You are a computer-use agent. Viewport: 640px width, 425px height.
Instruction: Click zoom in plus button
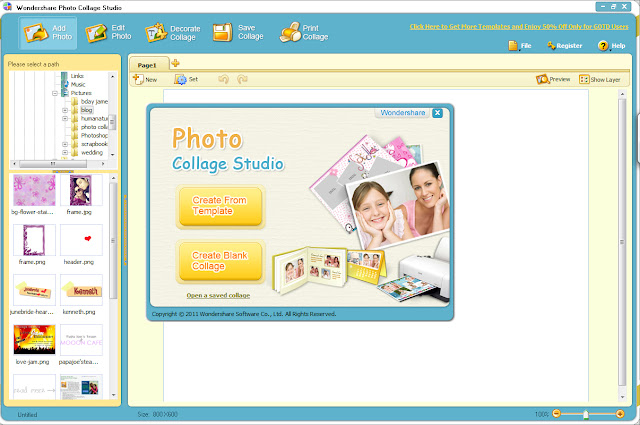(x=620, y=414)
